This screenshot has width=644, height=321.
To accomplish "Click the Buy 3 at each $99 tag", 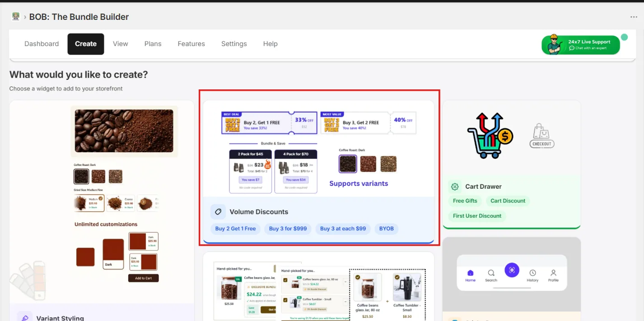I will coord(343,228).
